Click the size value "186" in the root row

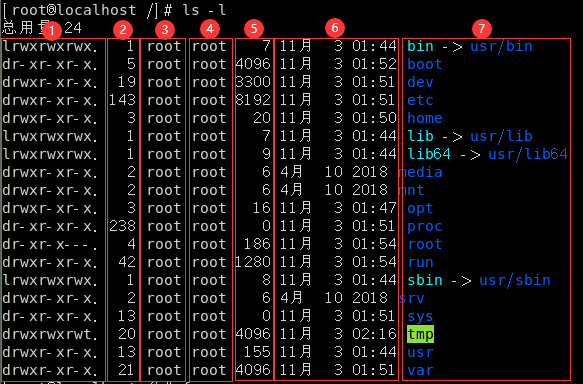click(x=257, y=244)
